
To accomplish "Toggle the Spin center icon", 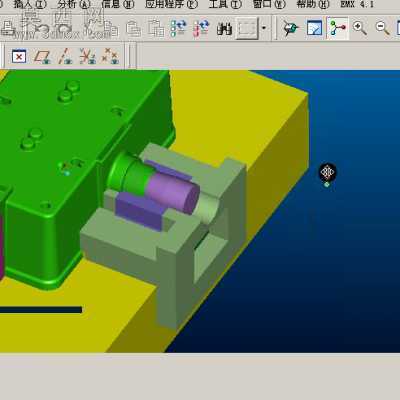I will point(291,29).
